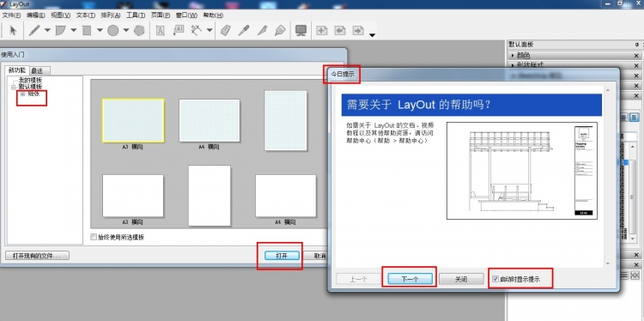644x321 pixels.
Task: Open the 编辑(E) menu
Action: coord(36,15)
